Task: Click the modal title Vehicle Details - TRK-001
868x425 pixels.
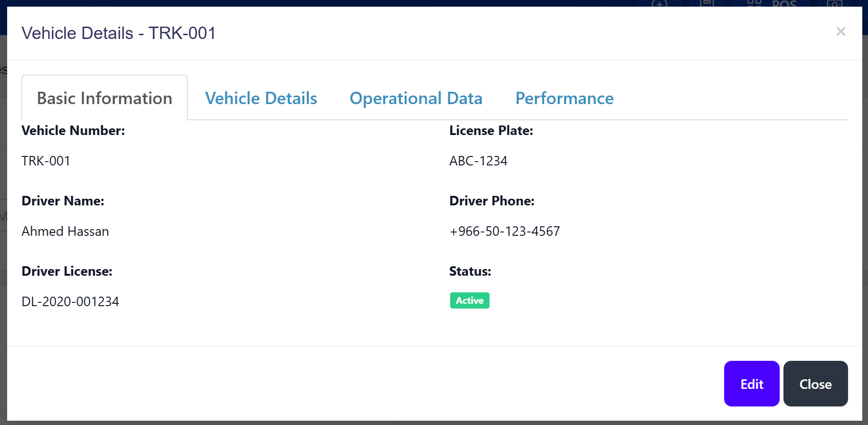Action: coord(119,33)
